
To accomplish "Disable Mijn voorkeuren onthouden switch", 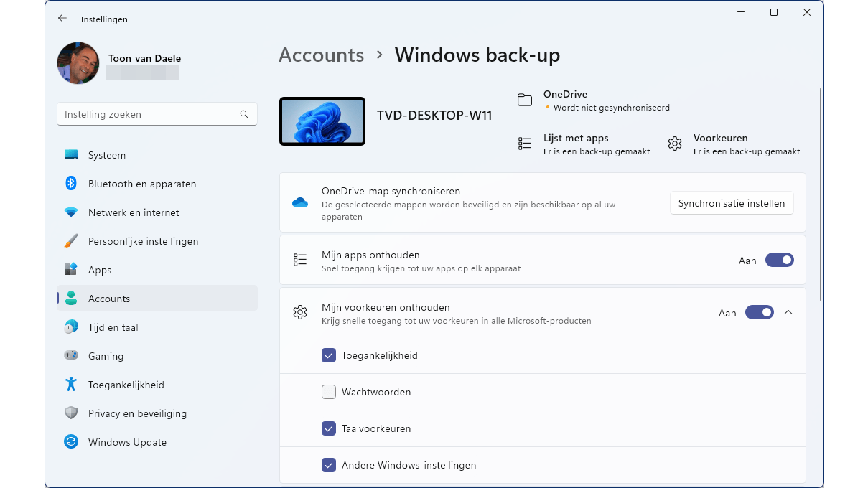I will 759,313.
